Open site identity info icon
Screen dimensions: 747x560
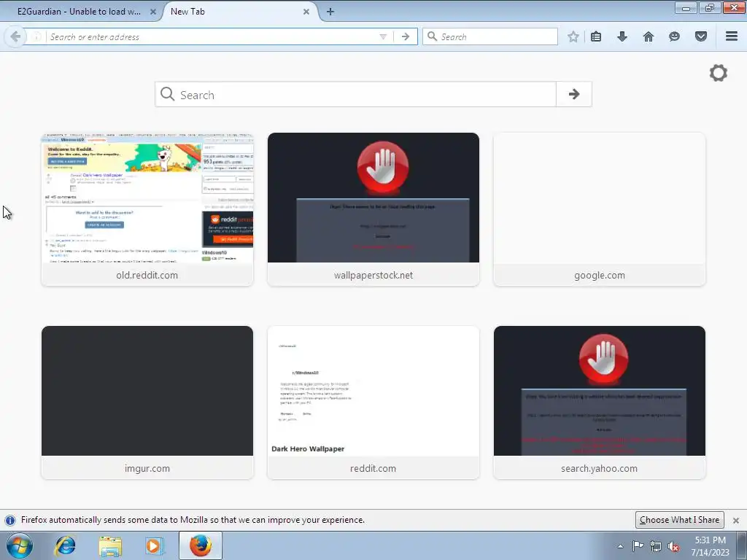pyautogui.click(x=36, y=36)
